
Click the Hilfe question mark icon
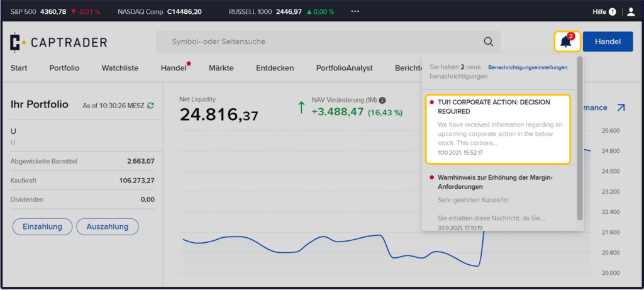pyautogui.click(x=613, y=12)
